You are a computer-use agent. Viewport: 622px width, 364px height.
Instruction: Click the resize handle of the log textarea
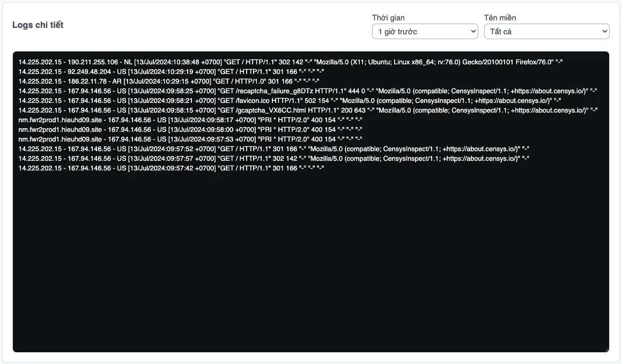point(606,350)
